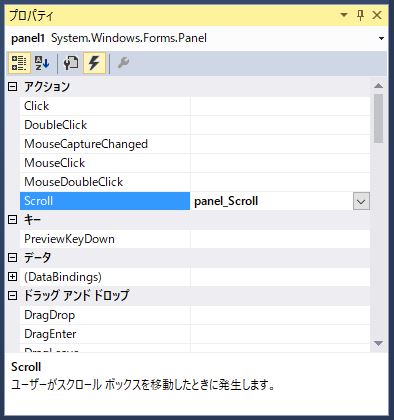Click the empty value cell for Click
The height and width of the screenshot is (420, 394).
tap(280, 106)
